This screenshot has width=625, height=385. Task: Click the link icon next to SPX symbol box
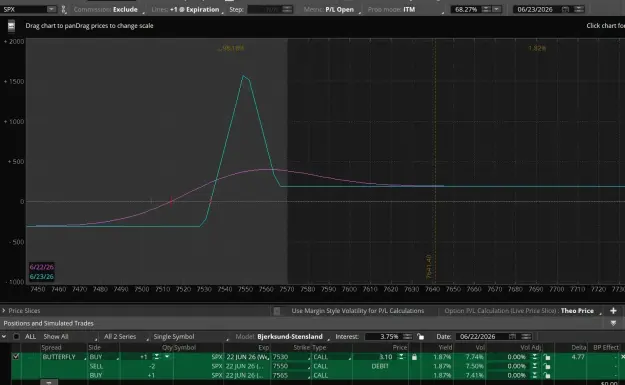pos(64,9)
